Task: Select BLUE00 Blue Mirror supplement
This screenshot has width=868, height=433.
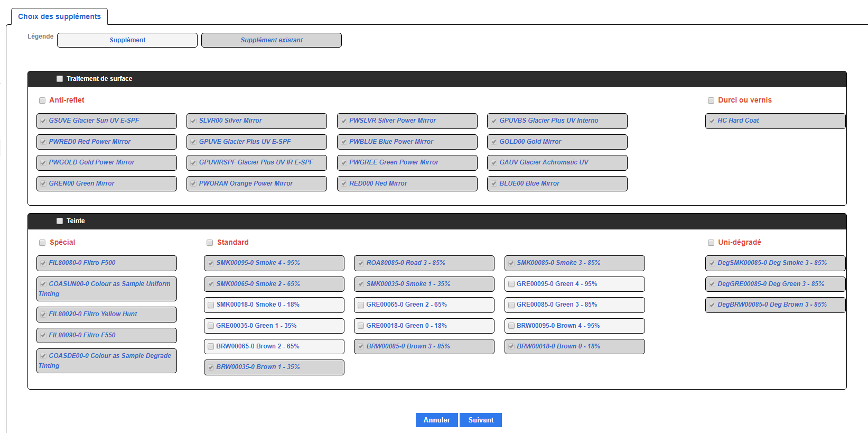Action: pos(557,183)
